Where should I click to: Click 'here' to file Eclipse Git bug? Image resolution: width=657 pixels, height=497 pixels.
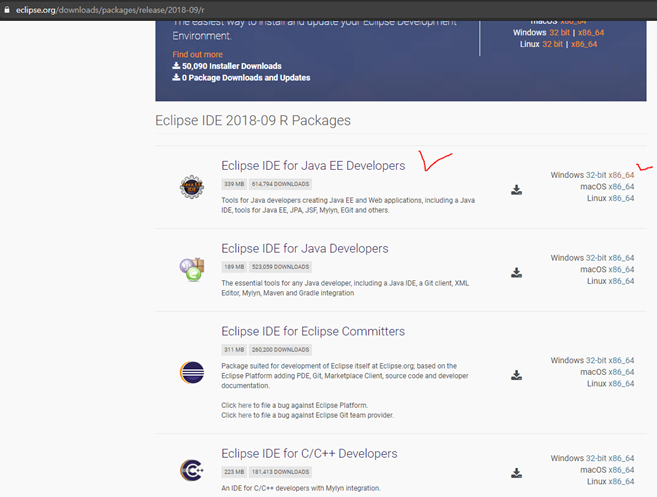click(245, 415)
